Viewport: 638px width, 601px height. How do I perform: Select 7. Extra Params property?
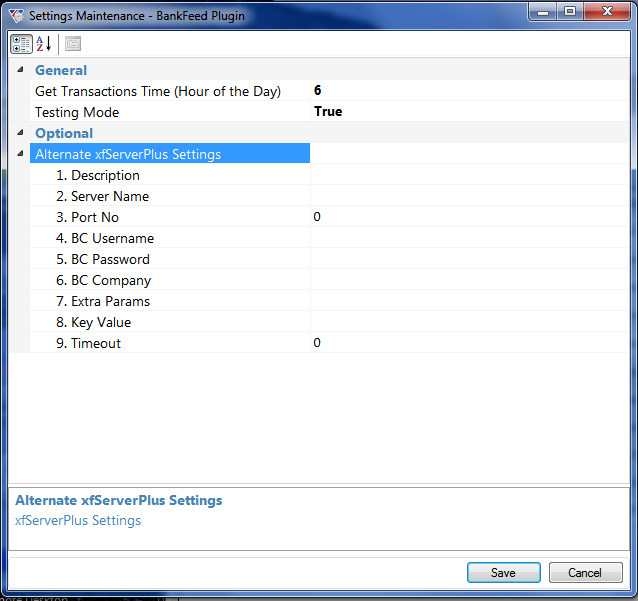click(x=170, y=301)
